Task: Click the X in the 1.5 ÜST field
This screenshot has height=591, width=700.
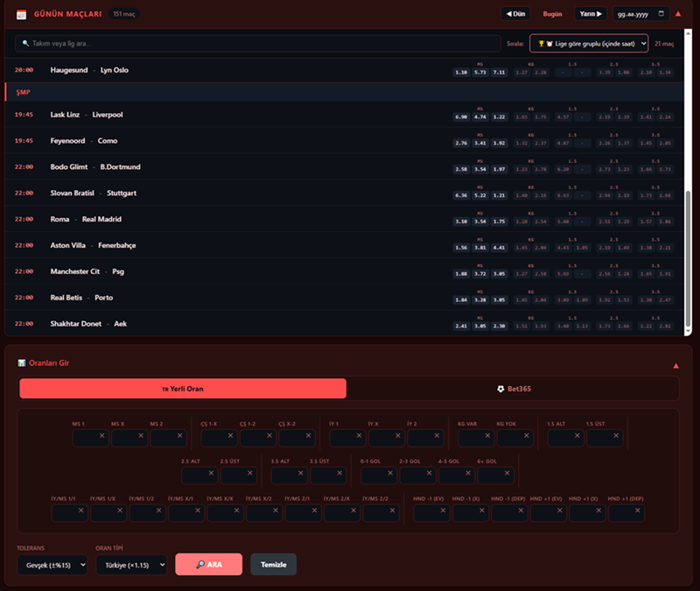Action: 616,435
